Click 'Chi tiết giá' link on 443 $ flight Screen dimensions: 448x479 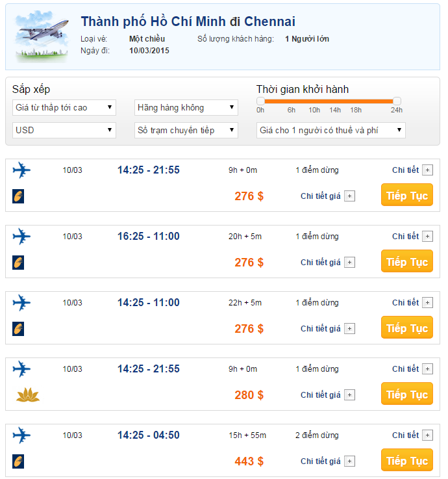tap(320, 461)
